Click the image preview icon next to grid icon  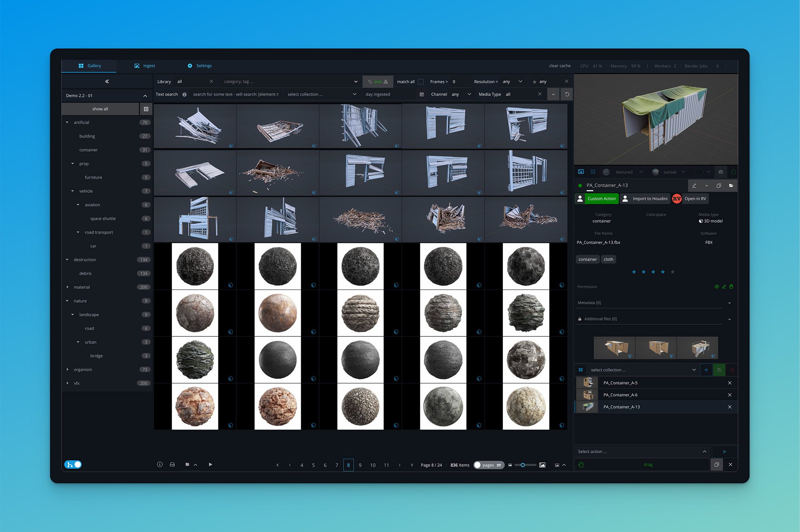click(581, 172)
